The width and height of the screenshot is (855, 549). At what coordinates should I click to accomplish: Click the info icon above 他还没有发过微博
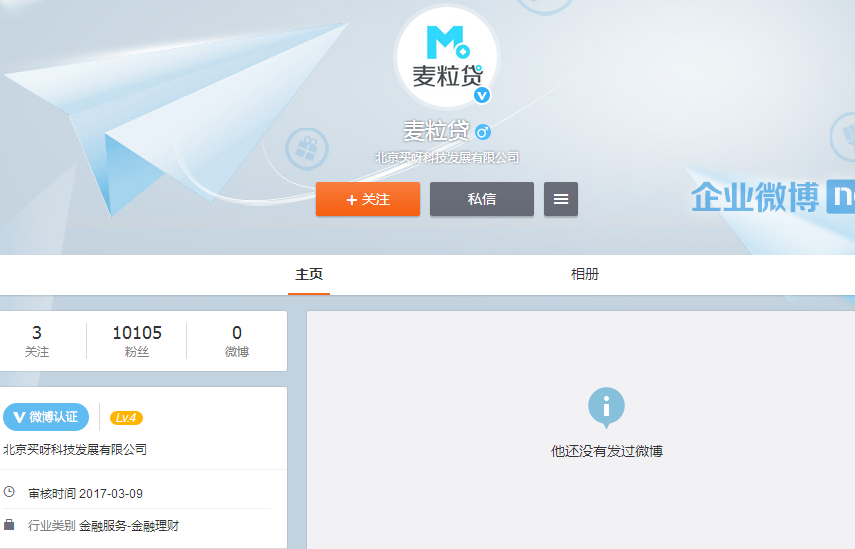[606, 407]
